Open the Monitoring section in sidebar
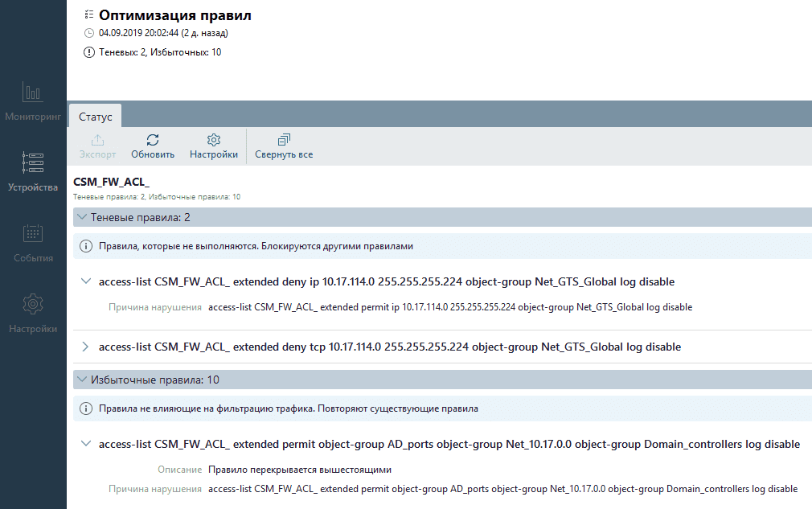812x509 pixels. tap(33, 92)
